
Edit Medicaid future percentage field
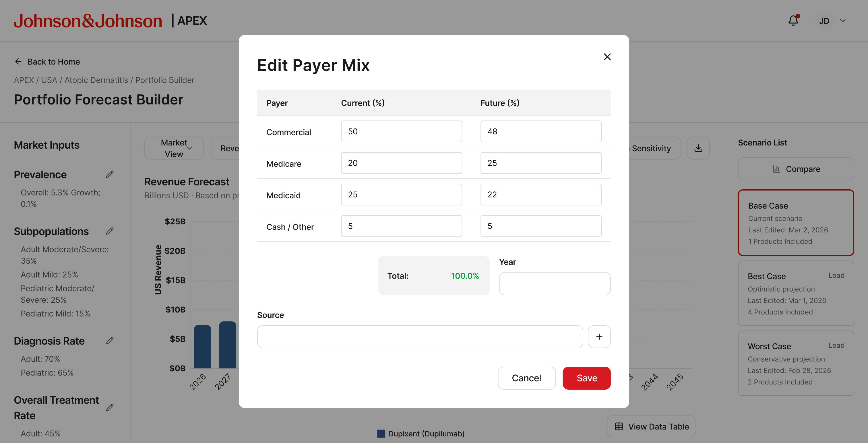click(x=541, y=194)
